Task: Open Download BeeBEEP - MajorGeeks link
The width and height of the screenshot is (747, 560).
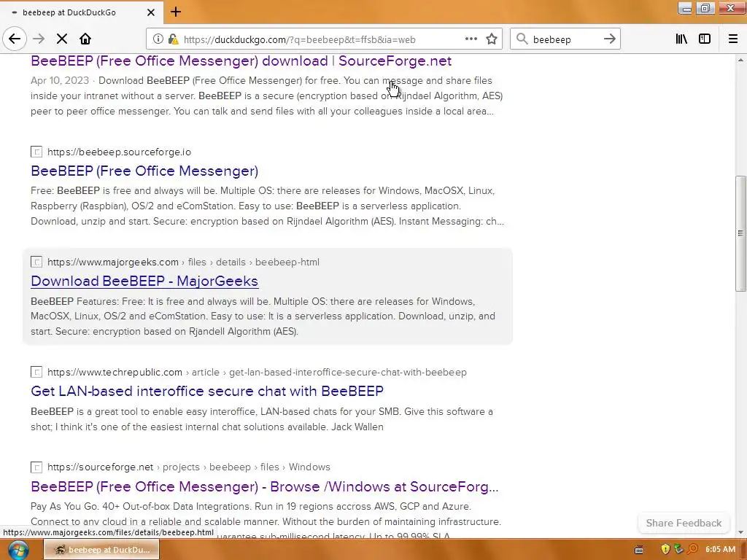Action: (x=144, y=281)
